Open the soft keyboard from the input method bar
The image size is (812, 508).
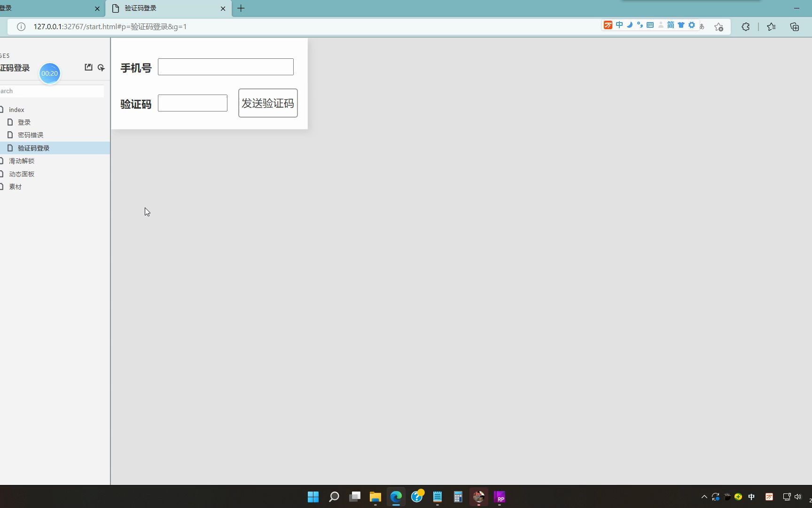pos(649,25)
